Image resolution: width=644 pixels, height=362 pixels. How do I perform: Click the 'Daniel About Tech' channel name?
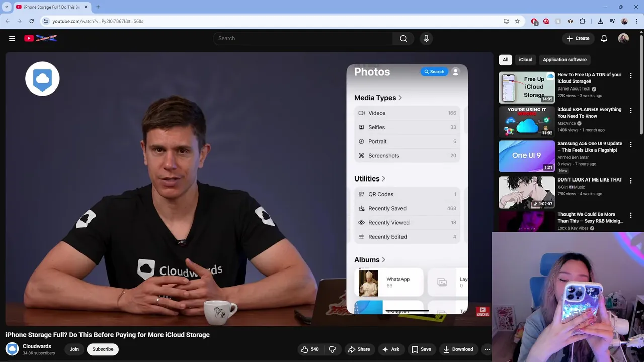tap(574, 88)
